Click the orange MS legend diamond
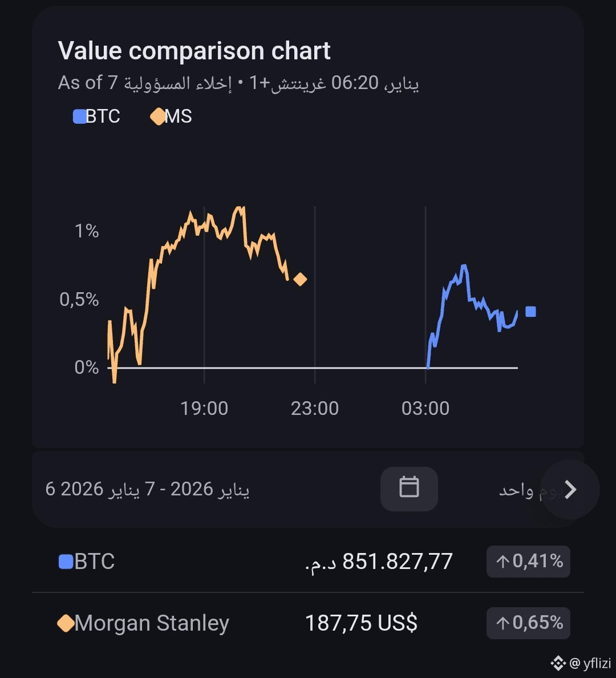616x678 pixels. tap(157, 117)
